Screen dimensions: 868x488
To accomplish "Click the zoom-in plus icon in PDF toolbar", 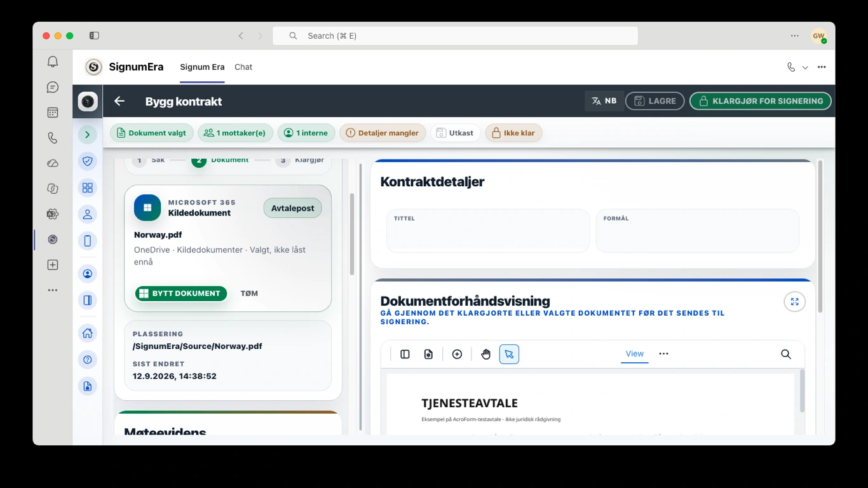I will coord(457,354).
